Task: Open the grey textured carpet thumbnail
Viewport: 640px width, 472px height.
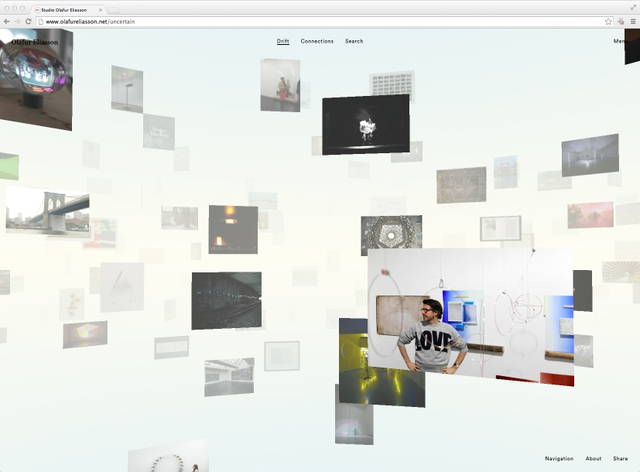Action: tap(461, 185)
